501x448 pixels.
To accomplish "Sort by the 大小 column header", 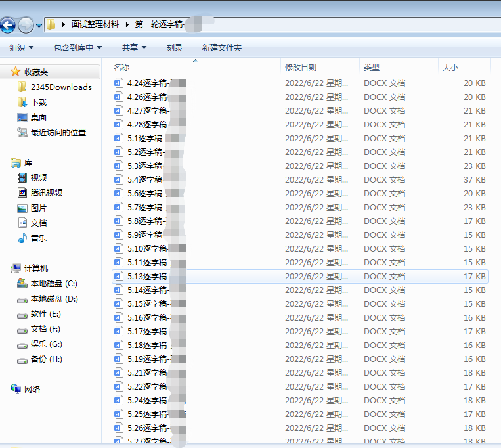I will 450,68.
